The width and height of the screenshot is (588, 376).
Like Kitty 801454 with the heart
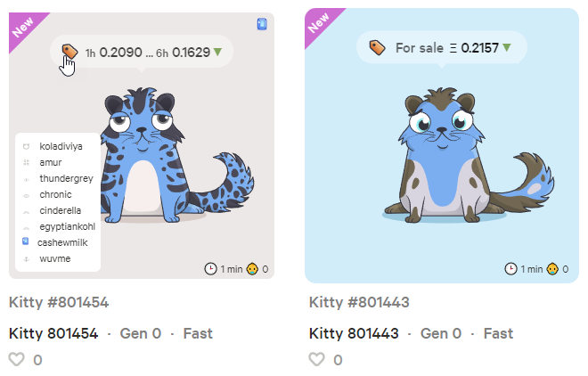click(x=17, y=360)
